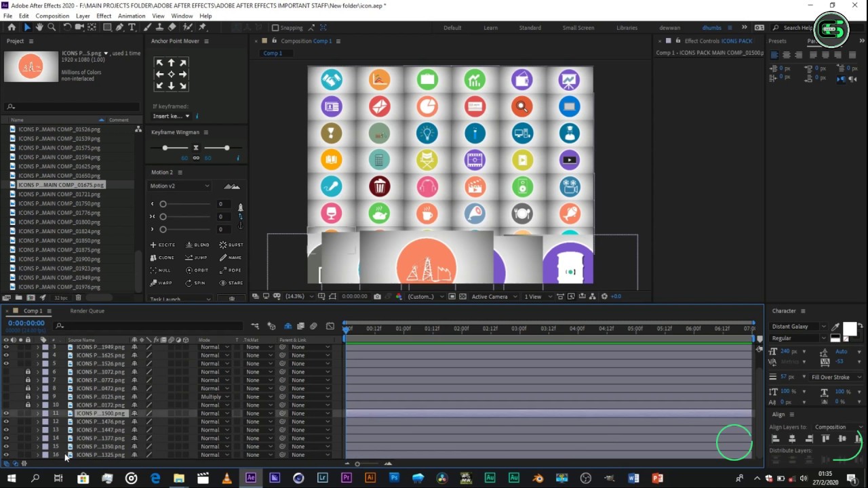Open the Composition menu

coord(52,16)
